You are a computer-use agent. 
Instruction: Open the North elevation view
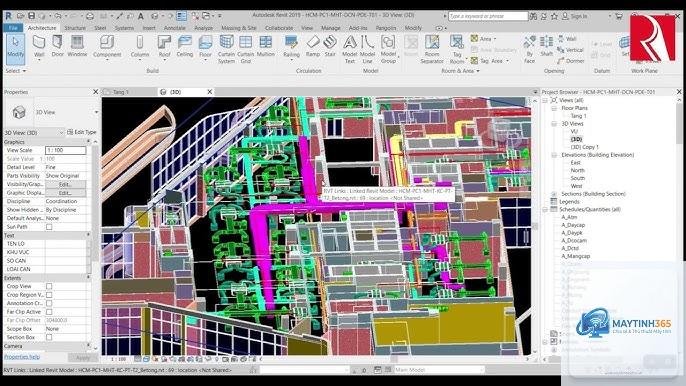pos(577,170)
